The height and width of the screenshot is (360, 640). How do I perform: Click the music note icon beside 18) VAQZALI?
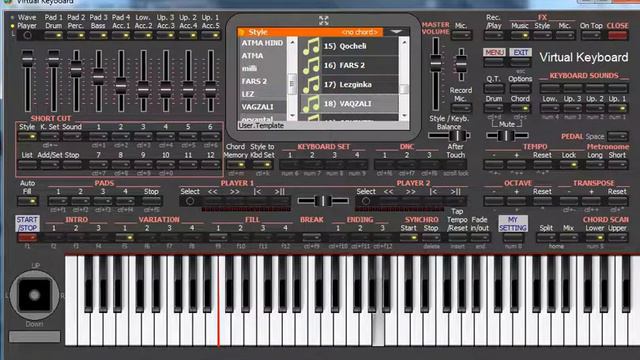tap(311, 104)
